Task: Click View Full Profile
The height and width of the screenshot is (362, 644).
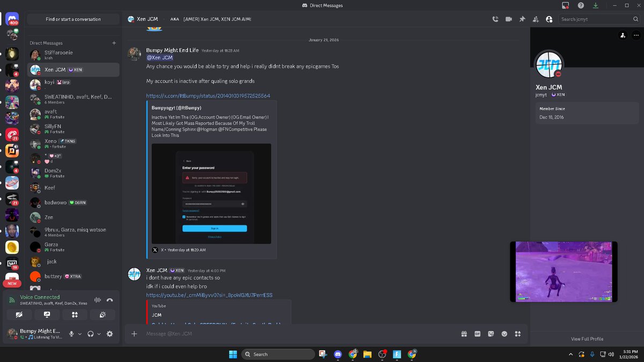Action: [x=587, y=339]
